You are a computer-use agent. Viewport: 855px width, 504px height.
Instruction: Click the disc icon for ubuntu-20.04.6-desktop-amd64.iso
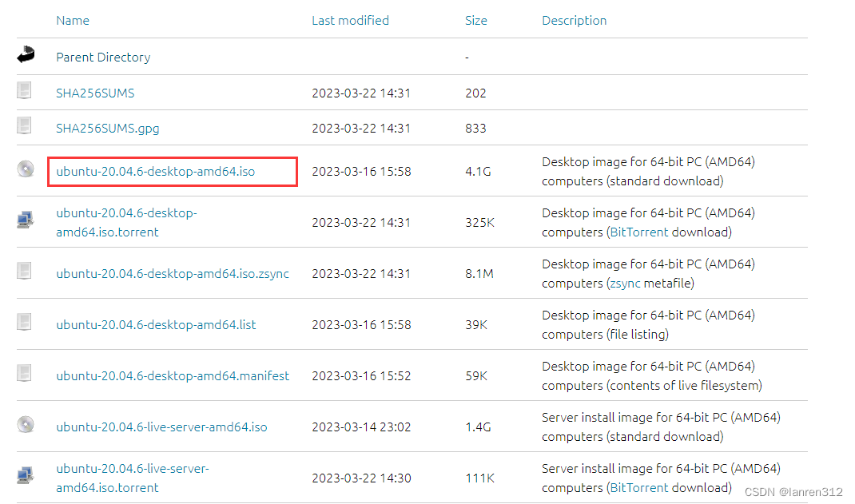click(x=25, y=169)
